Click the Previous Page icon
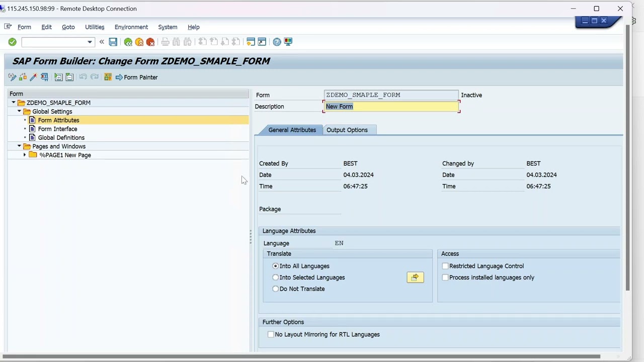The image size is (644, 362). [x=213, y=42]
